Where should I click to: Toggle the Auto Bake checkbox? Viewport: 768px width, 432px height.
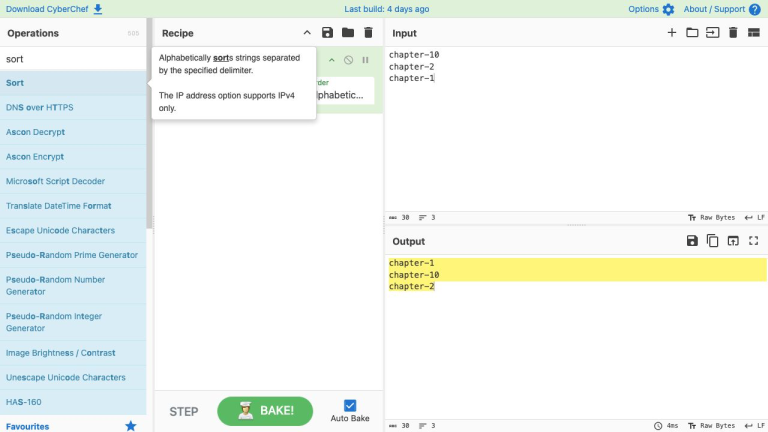[350, 405]
